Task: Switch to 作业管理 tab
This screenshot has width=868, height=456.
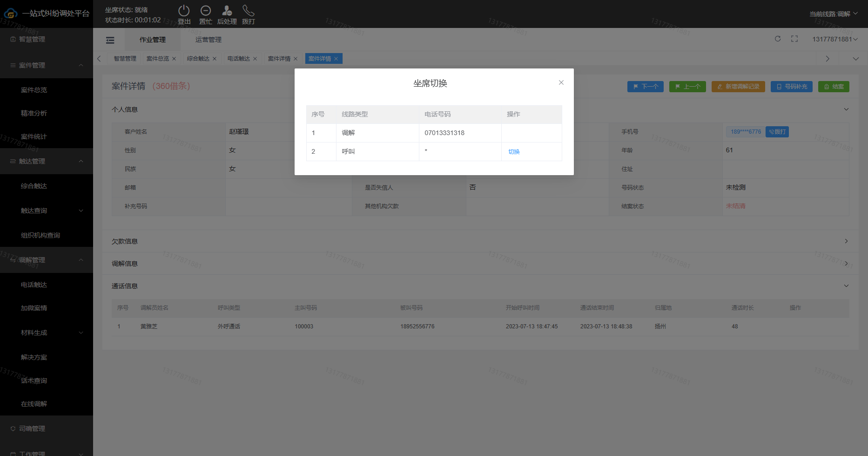Action: (x=153, y=40)
